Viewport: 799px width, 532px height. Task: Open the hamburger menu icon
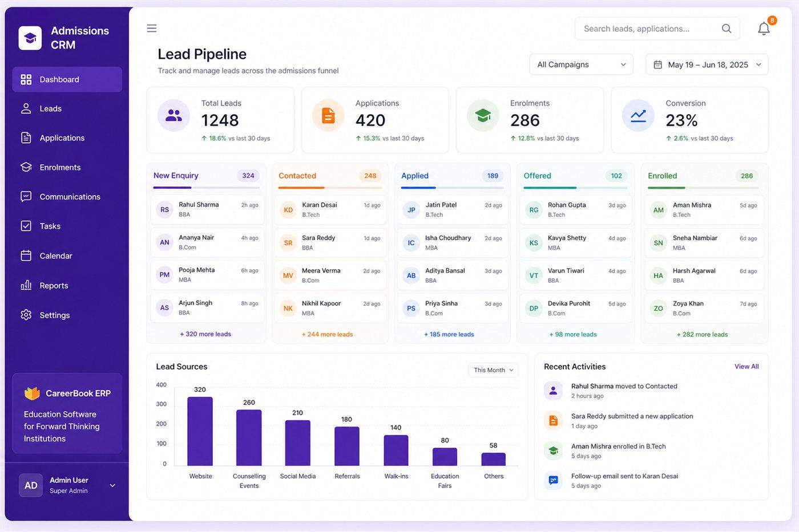(152, 29)
